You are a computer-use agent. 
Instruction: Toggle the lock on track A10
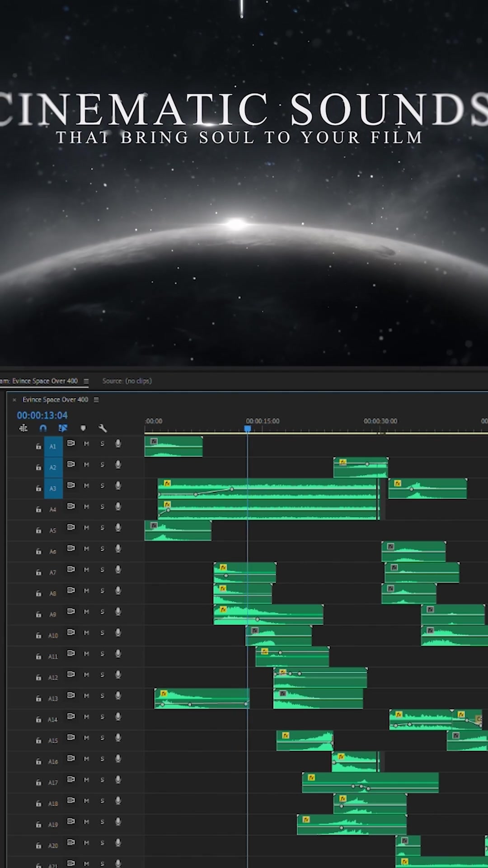[38, 635]
